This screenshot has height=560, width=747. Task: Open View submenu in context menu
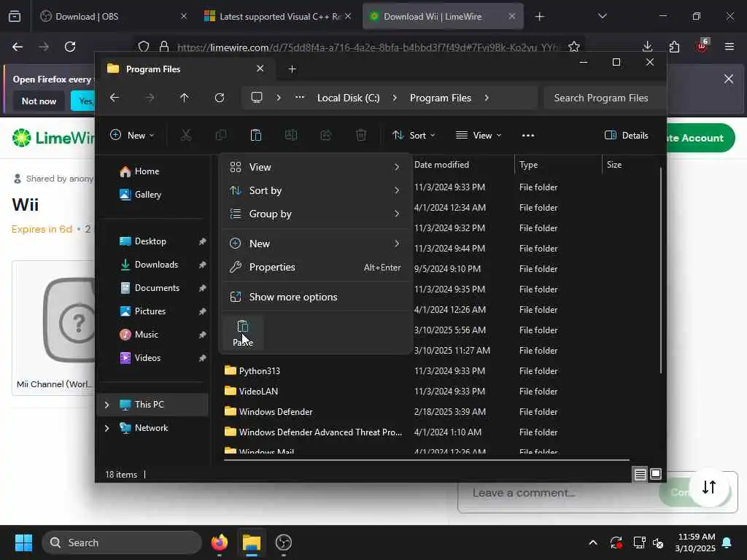pyautogui.click(x=315, y=167)
